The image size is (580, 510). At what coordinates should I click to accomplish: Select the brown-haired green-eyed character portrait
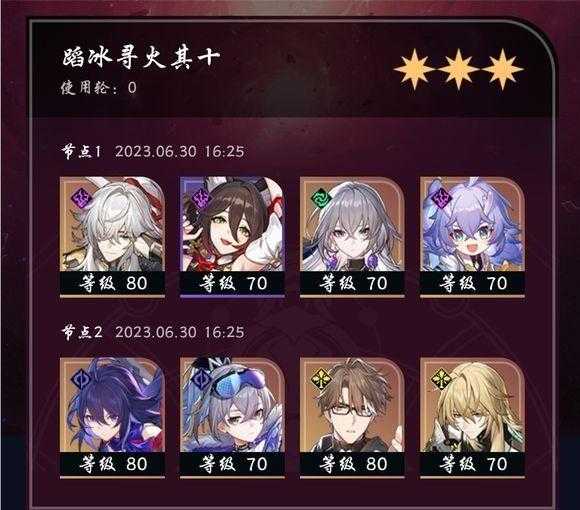click(x=232, y=237)
